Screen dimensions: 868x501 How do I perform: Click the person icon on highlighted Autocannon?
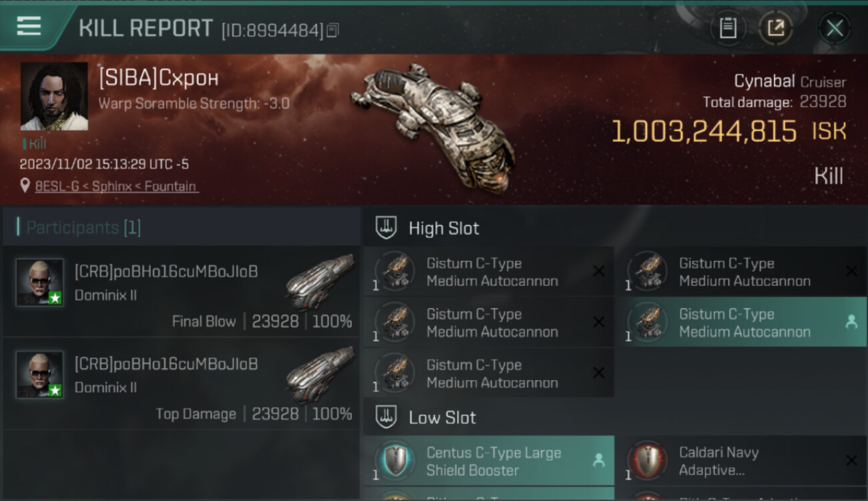tap(851, 322)
